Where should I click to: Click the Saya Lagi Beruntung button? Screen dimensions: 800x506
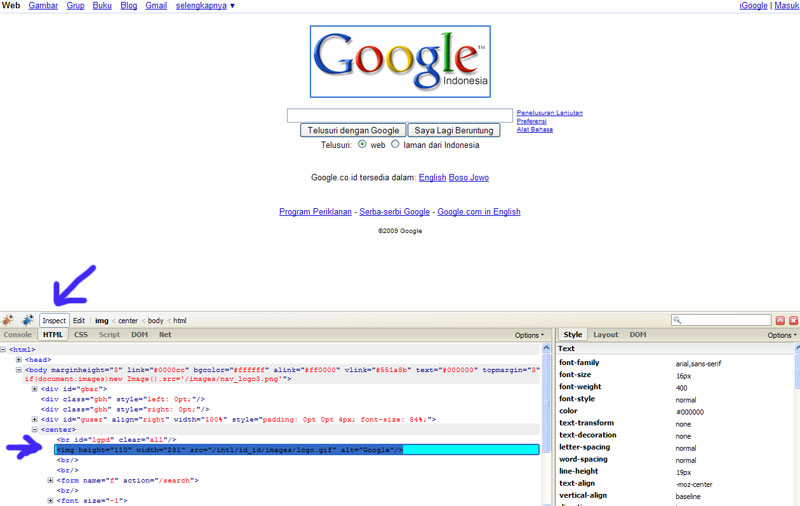(454, 131)
